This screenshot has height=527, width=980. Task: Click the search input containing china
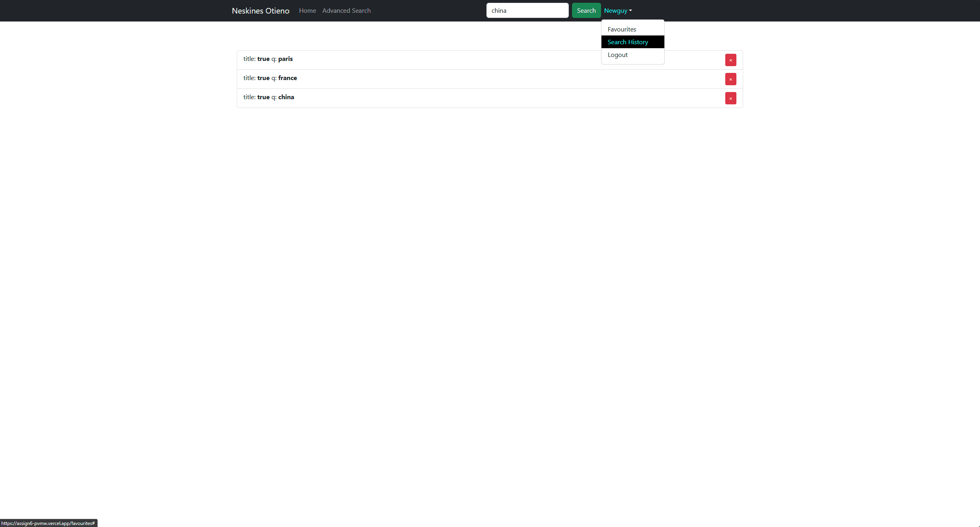coord(527,10)
